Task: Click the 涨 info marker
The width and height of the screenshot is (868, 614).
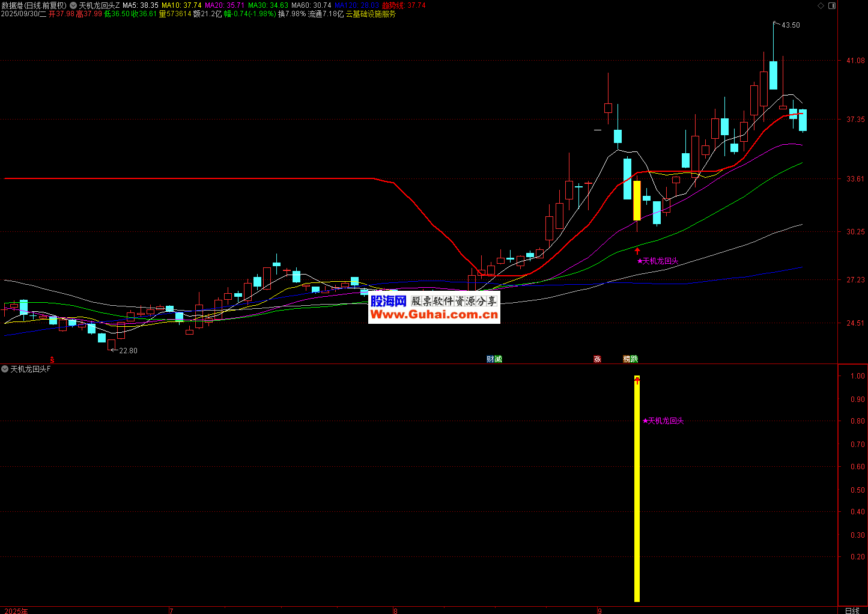Action: click(597, 359)
